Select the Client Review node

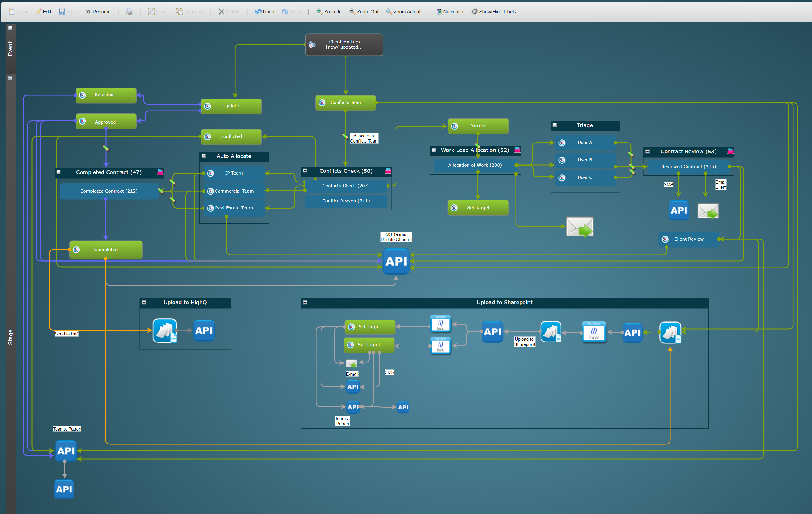coord(689,239)
